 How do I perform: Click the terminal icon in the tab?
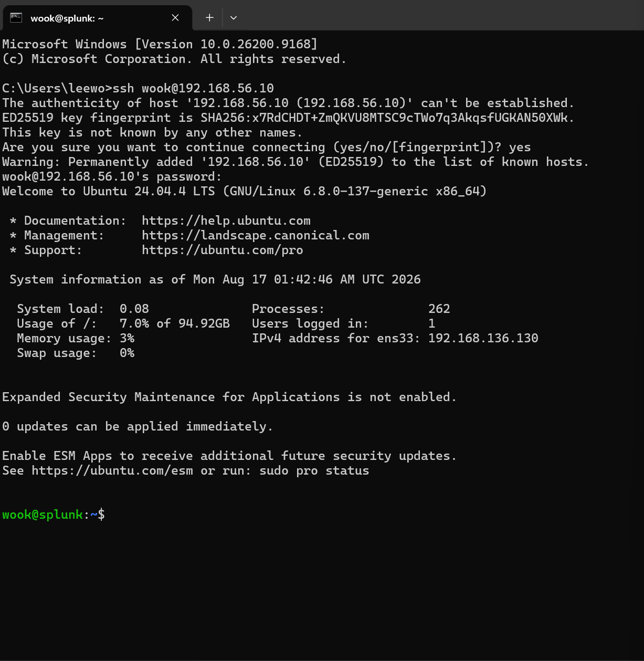(x=16, y=18)
